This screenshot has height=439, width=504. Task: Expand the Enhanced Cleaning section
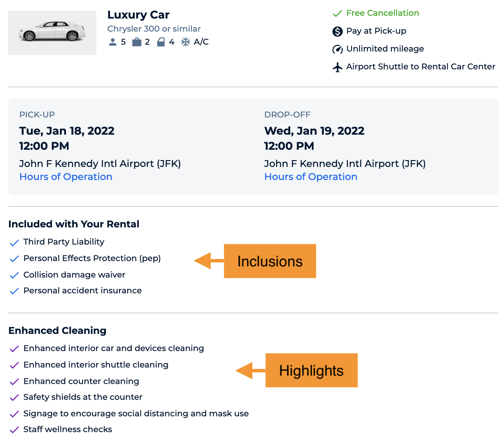57,330
